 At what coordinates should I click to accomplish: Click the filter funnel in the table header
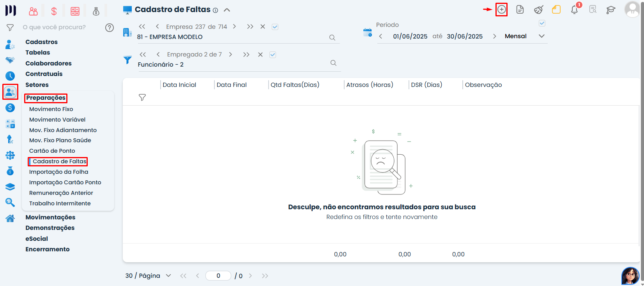pos(142,97)
